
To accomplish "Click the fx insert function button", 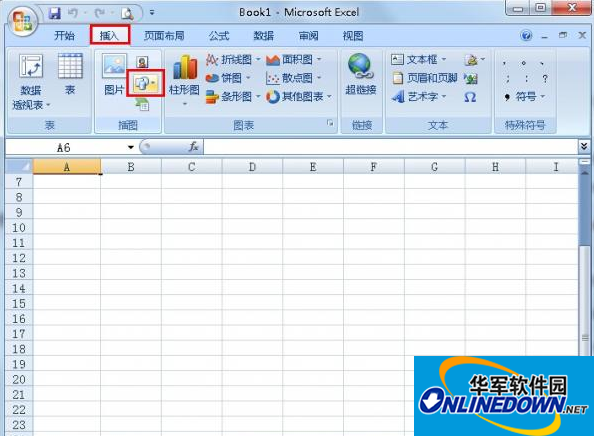I will pyautogui.click(x=193, y=147).
